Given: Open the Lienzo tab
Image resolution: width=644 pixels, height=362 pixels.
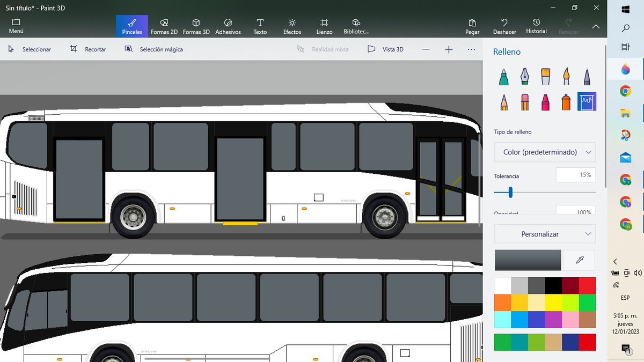Looking at the screenshot, I should (324, 26).
